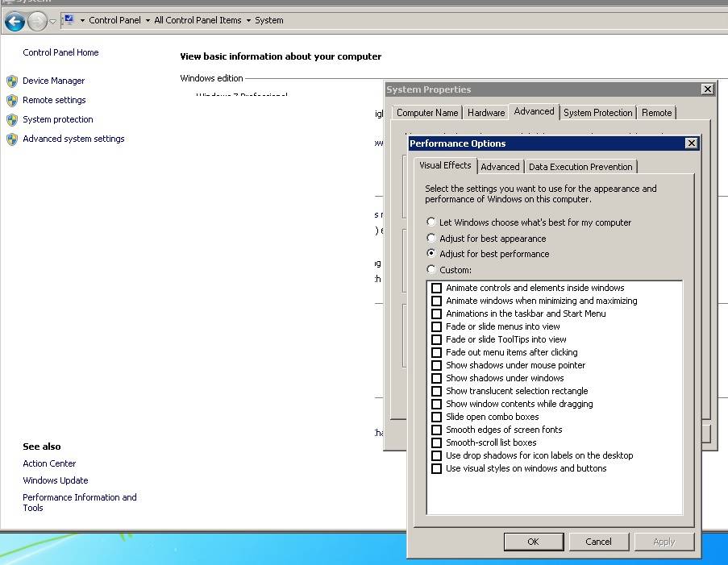
Task: Click the Apply button in Performance Options
Action: (x=664, y=542)
